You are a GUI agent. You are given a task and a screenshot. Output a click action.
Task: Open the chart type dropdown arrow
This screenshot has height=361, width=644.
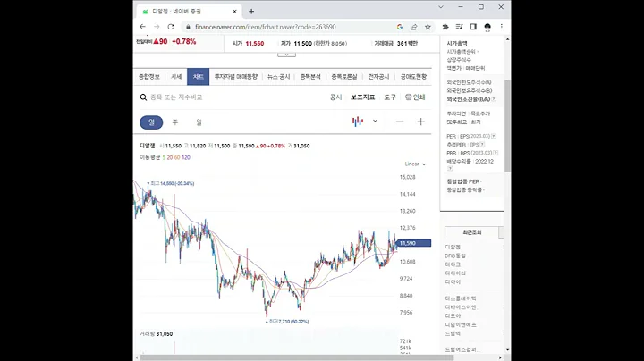[x=375, y=121]
